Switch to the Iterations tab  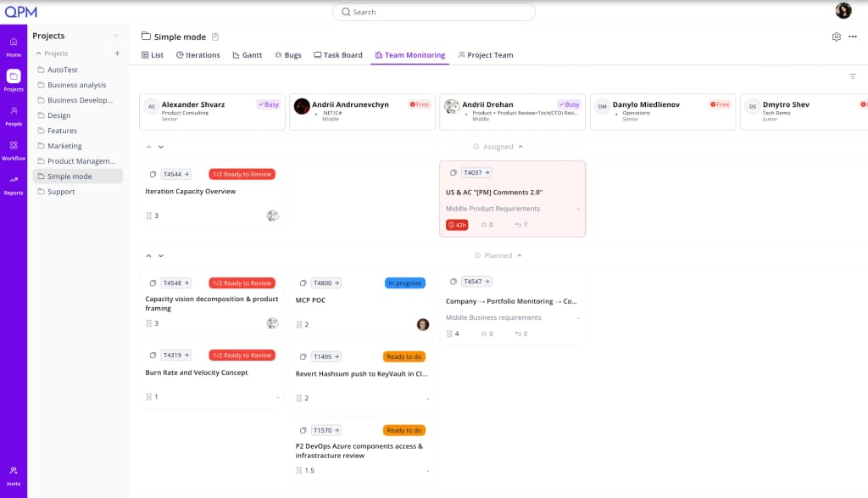coord(198,55)
